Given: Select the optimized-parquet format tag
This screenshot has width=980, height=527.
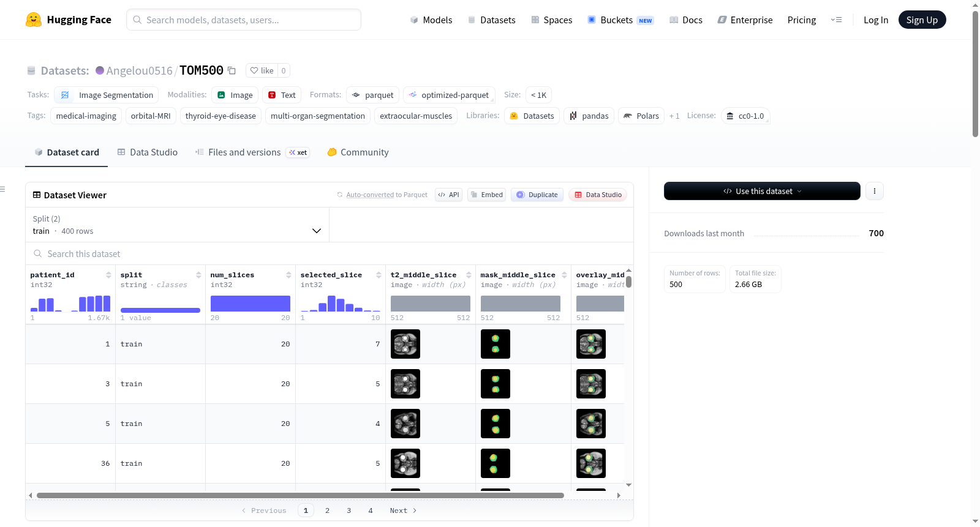Looking at the screenshot, I should pos(449,95).
